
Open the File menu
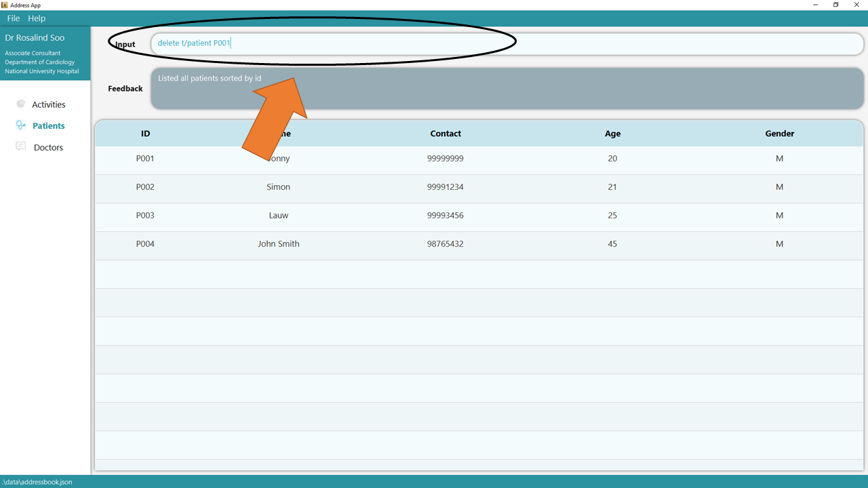click(x=13, y=18)
